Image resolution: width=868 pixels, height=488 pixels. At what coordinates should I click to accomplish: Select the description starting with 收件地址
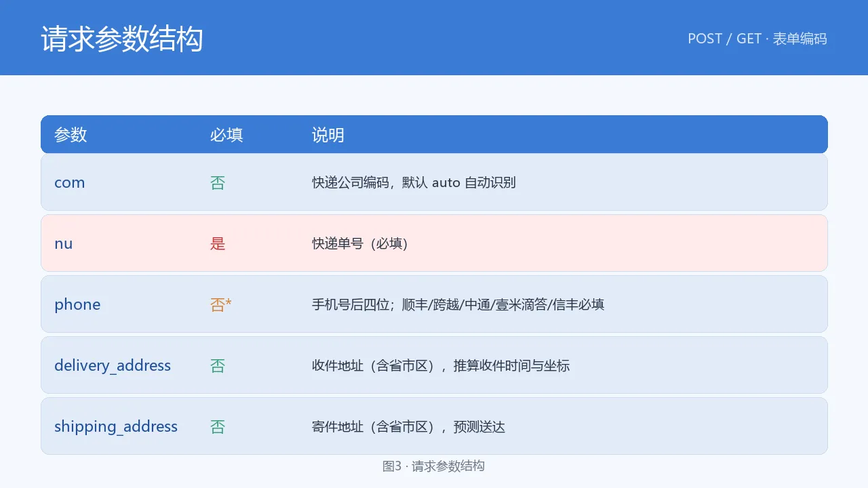[441, 365]
